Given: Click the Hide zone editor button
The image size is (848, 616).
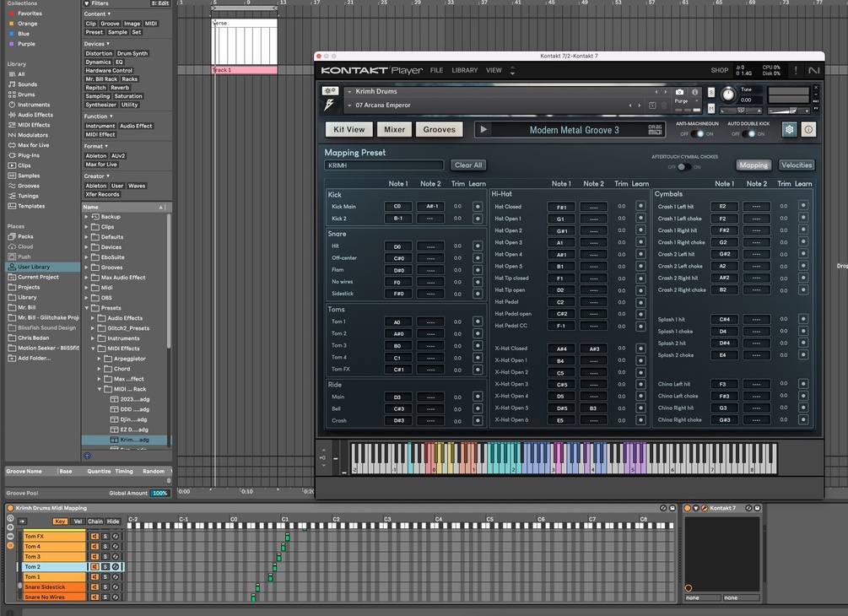Looking at the screenshot, I should tap(112, 521).
